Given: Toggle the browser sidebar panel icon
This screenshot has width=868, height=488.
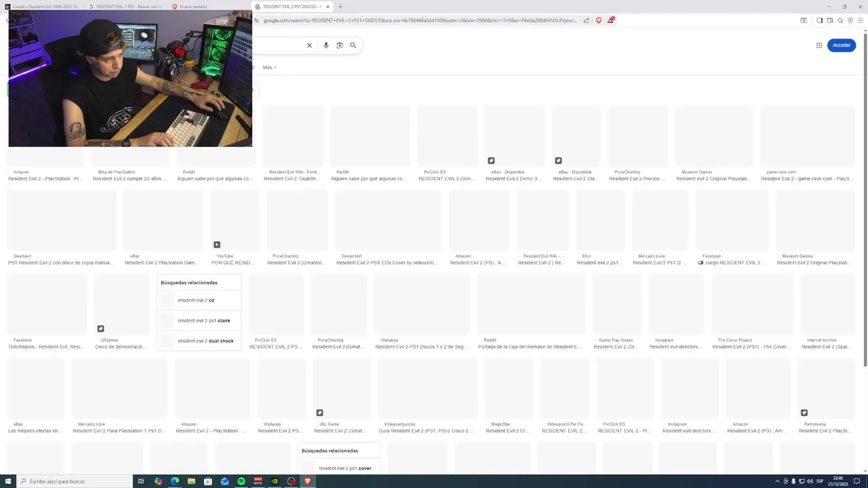Looking at the screenshot, I should [x=819, y=20].
